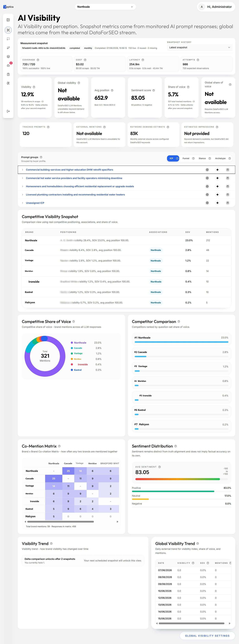Viewport: 239px width, 644px height.
Task: Open the Unassigned ICP group link
Action: (x=35, y=203)
